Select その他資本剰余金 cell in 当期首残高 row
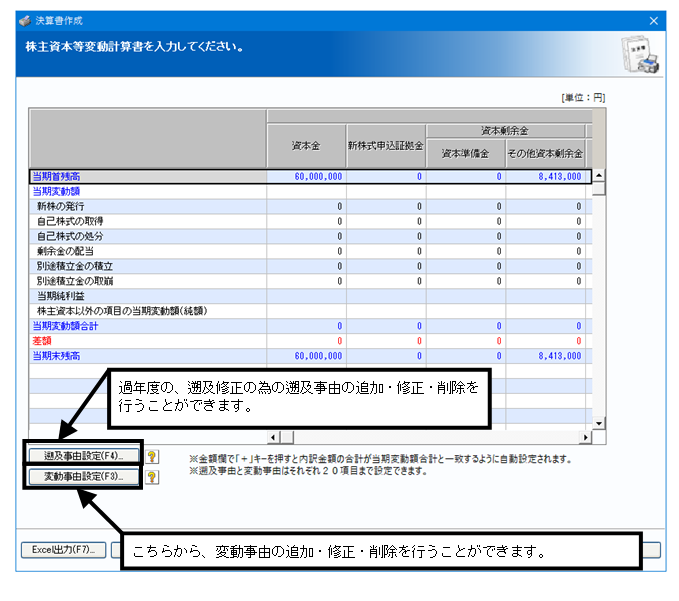Screen dimensions: 679x601 [x=545, y=176]
